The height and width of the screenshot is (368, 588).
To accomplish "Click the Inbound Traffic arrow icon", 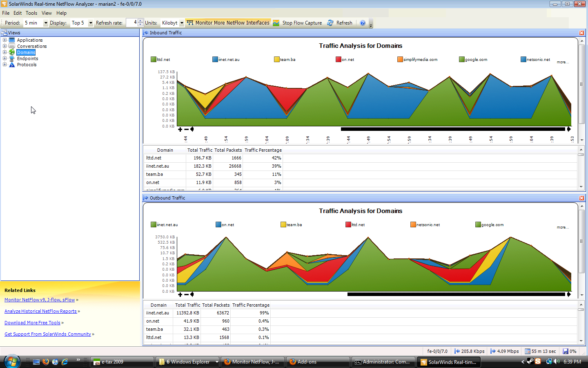I will click(x=146, y=33).
